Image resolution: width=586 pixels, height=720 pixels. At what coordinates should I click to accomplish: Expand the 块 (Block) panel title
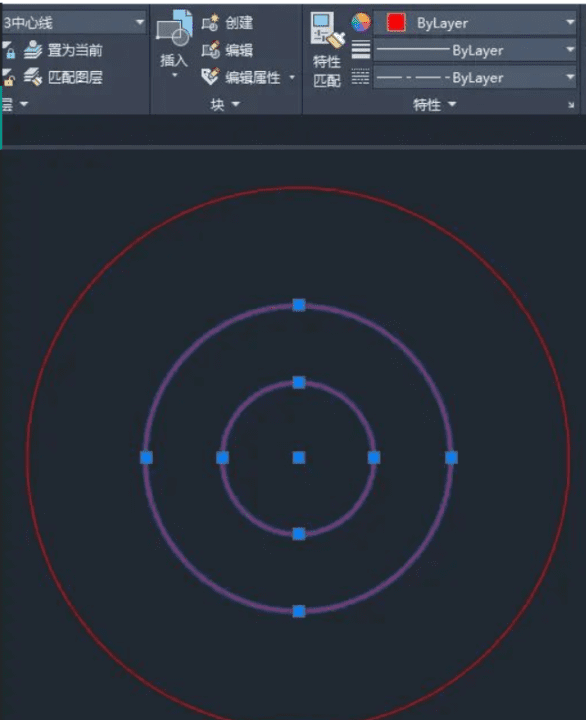pyautogui.click(x=225, y=105)
